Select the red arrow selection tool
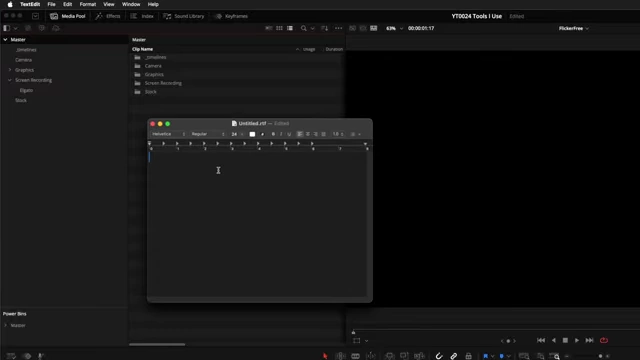640x360 pixels. (x=325, y=356)
